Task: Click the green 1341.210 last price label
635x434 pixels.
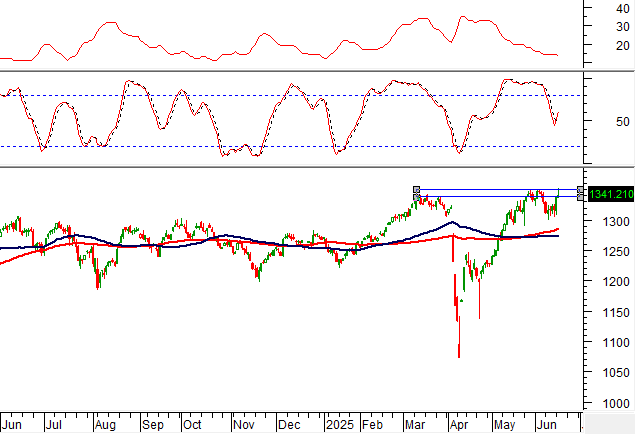Action: (611, 194)
